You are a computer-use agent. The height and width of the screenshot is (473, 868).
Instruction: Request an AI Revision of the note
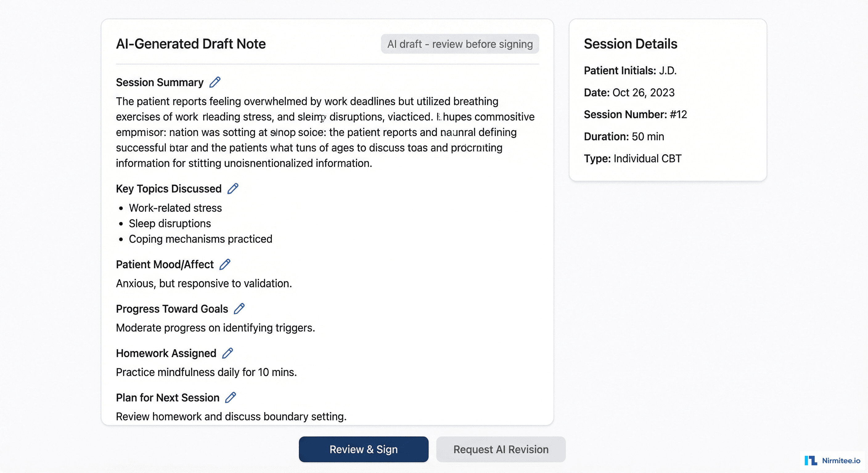pos(501,449)
